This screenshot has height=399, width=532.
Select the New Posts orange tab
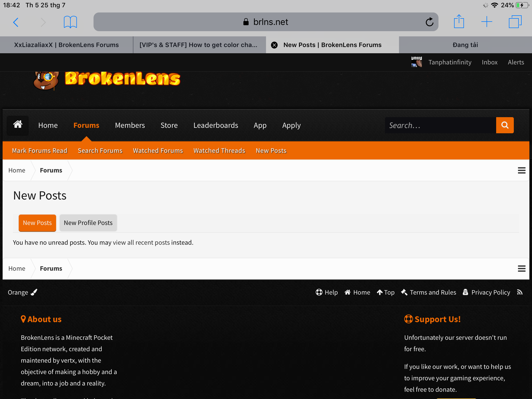tap(37, 223)
